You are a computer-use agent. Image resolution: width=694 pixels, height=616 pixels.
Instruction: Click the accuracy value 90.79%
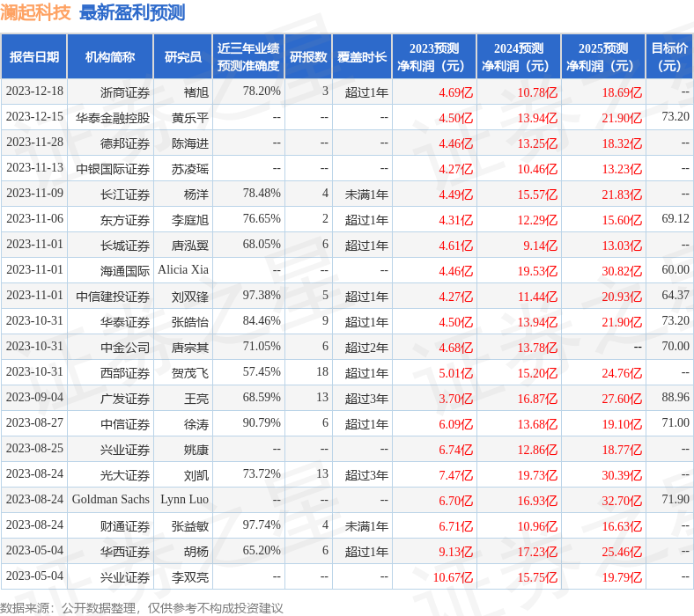[x=262, y=423]
